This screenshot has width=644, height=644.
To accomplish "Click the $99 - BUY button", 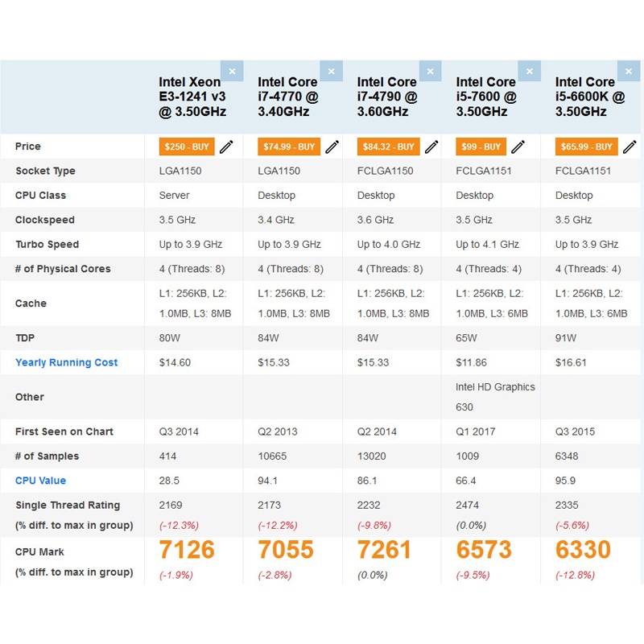I will click(481, 147).
